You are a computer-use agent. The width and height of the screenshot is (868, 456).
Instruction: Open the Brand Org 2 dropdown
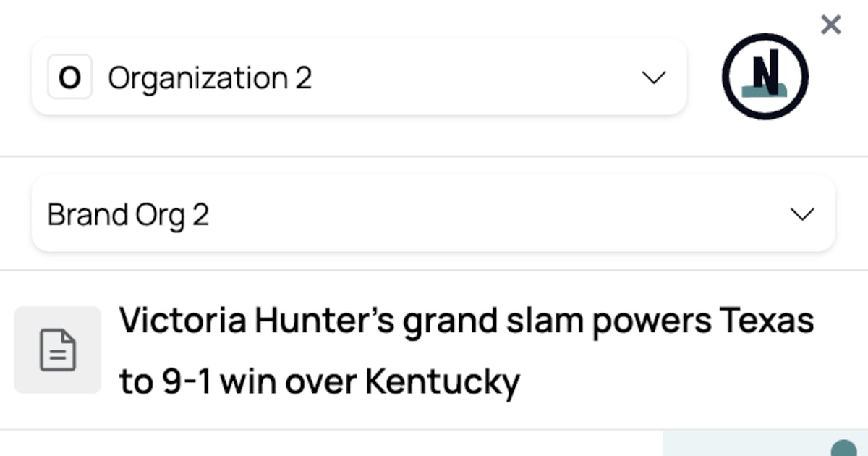coord(433,214)
